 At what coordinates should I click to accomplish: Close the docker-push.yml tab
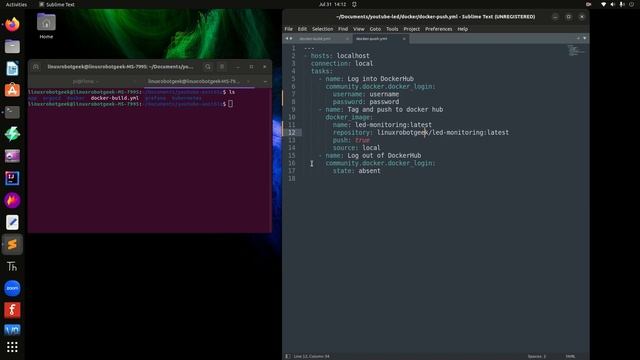[x=404, y=39]
